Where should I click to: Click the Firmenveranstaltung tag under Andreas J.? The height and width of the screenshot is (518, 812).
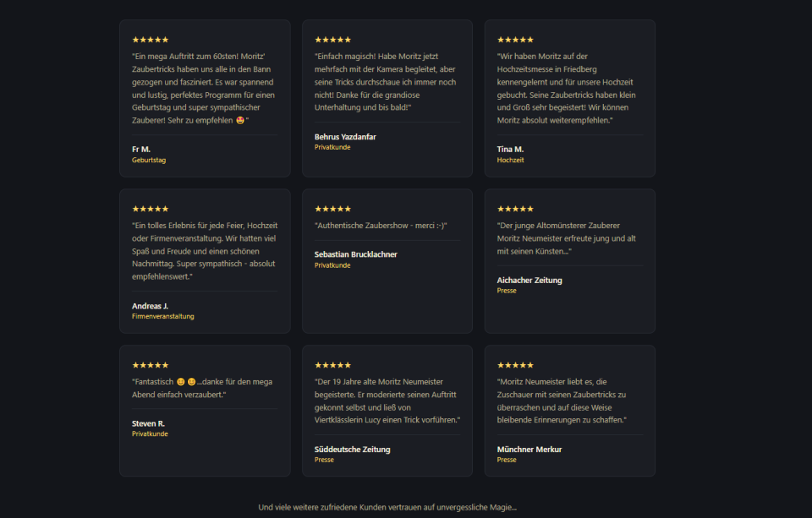(162, 316)
